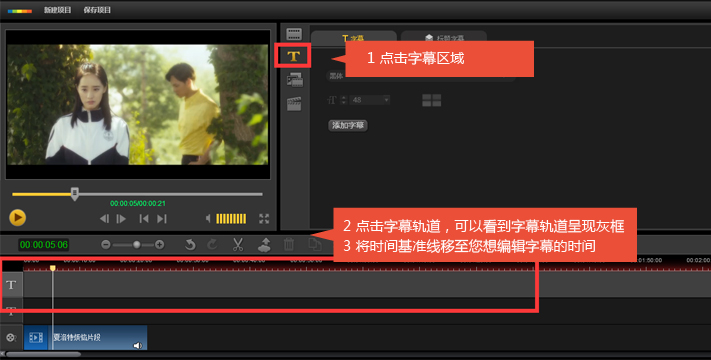Click the 添加字幕 button
This screenshot has width=711, height=360.
point(348,125)
